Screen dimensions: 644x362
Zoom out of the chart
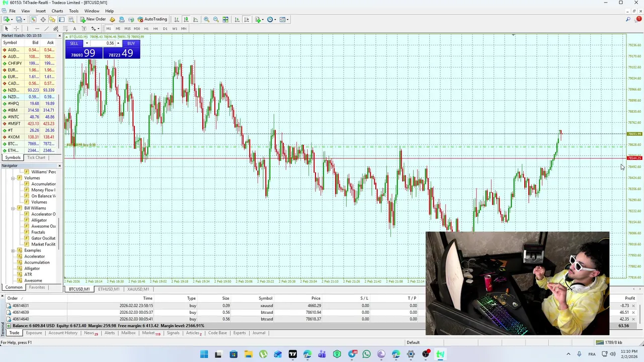(x=216, y=19)
